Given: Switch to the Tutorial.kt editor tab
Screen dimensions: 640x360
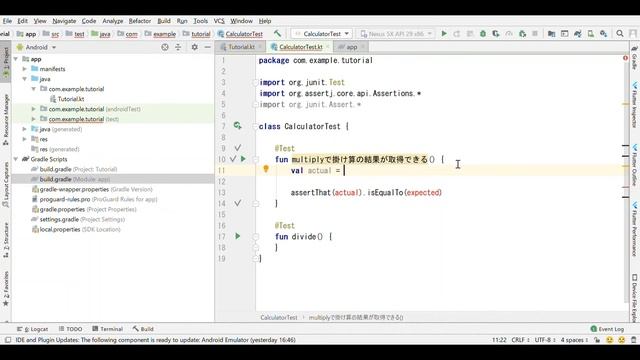Looking at the screenshot, I should click(241, 47).
